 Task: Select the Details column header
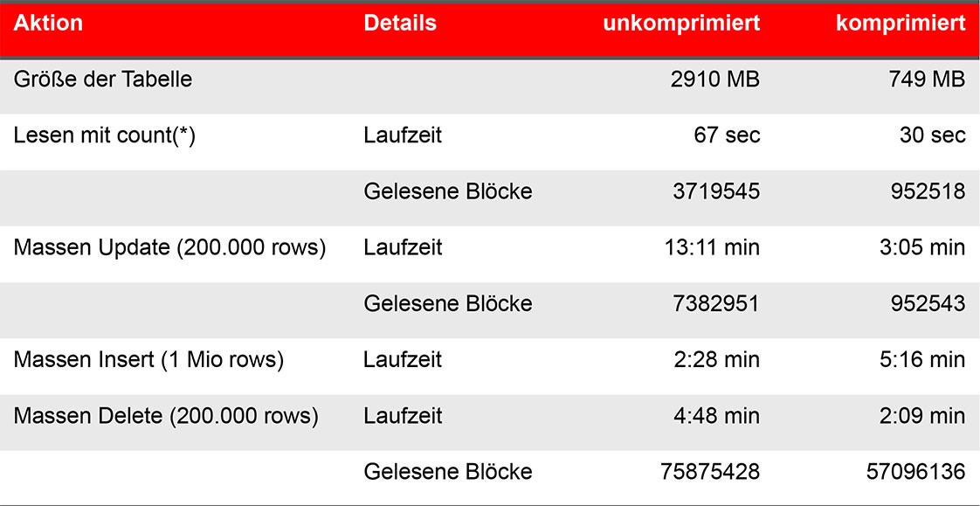(x=400, y=23)
